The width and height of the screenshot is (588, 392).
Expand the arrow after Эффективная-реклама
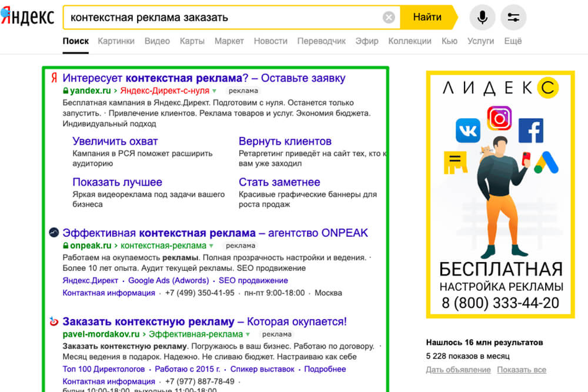tap(248, 334)
